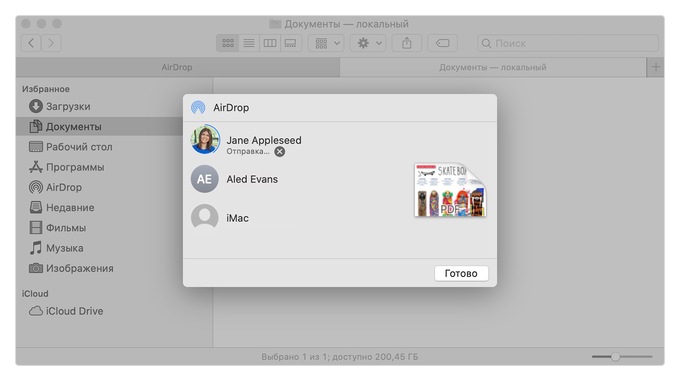This screenshot has width=680, height=381.
Task: Open Рабочий стол in sidebar
Action: pos(71,147)
